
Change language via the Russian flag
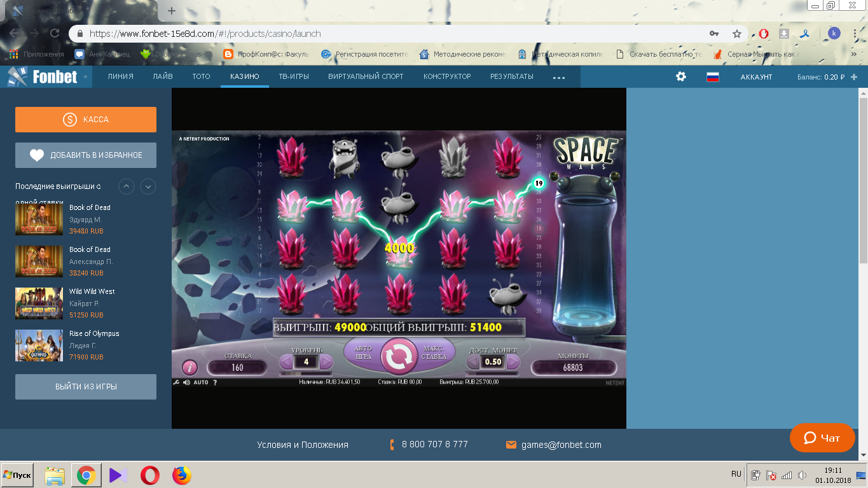click(713, 76)
